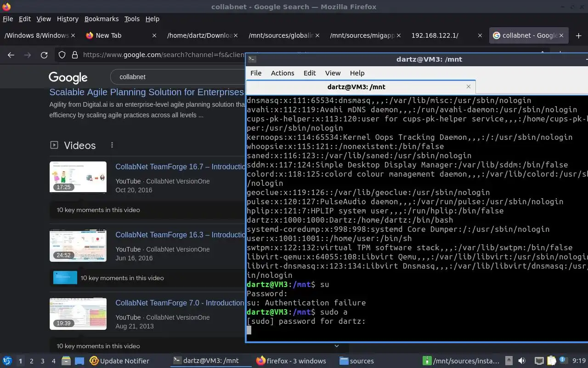Open a new Firefox tab with plus button
Screen dimensions: 588x368
(578, 35)
